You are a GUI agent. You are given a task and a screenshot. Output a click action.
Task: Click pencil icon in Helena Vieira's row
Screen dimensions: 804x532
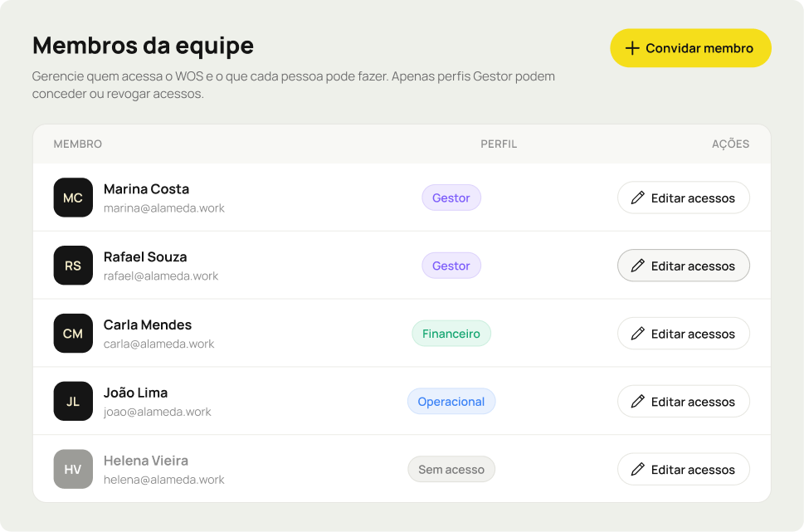637,469
